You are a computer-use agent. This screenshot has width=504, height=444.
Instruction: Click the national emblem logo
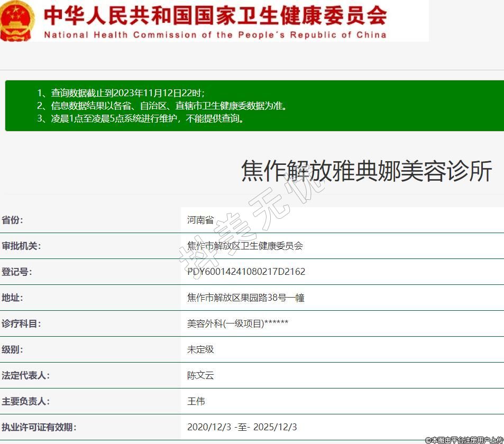point(17,21)
